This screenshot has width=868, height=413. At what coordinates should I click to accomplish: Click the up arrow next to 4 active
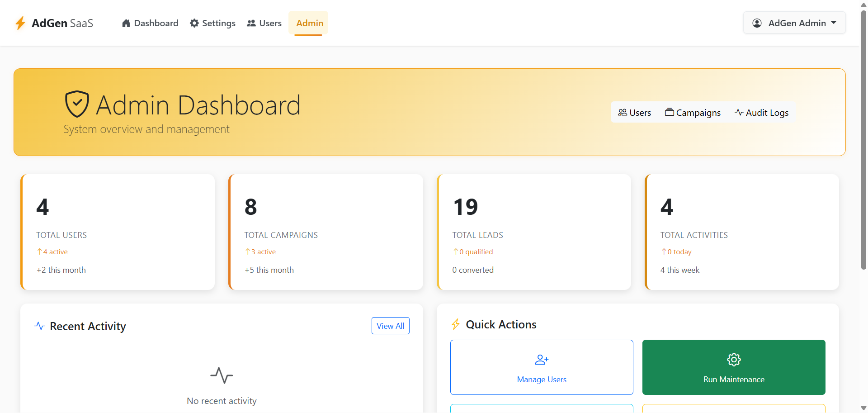coord(40,252)
